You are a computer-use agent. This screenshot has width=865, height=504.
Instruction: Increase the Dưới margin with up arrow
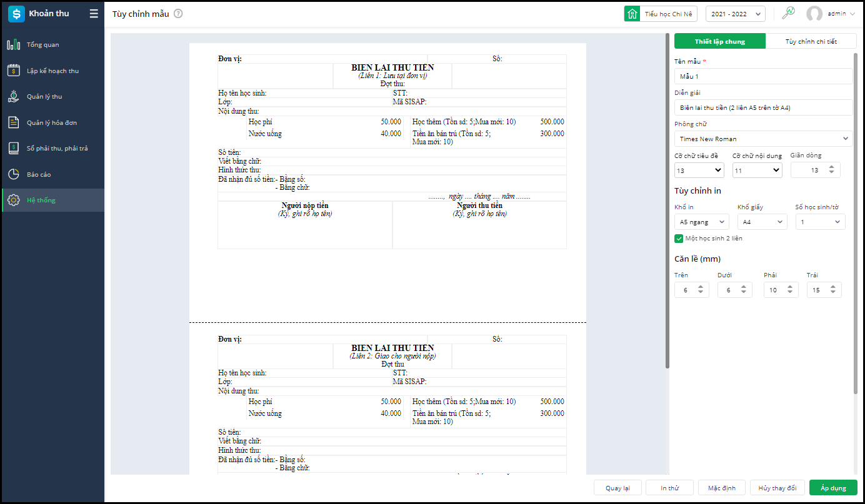(x=744, y=287)
